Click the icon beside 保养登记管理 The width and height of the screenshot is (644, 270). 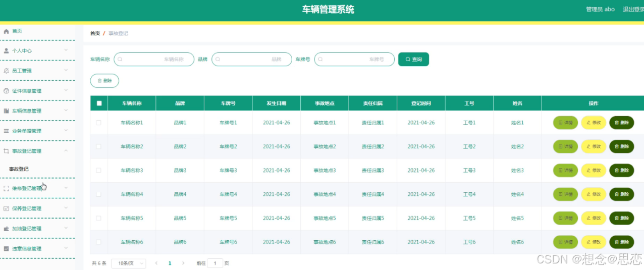click(6, 208)
